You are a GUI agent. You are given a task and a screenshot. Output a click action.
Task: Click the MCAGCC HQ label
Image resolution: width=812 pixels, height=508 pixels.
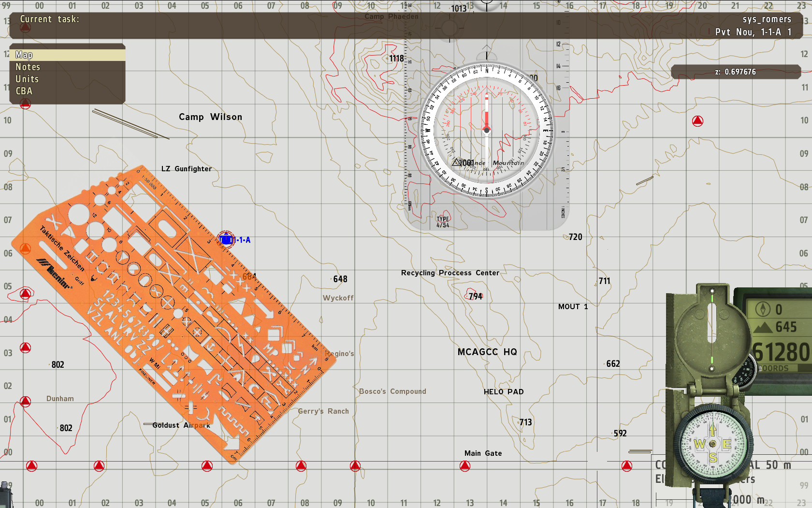pyautogui.click(x=487, y=352)
